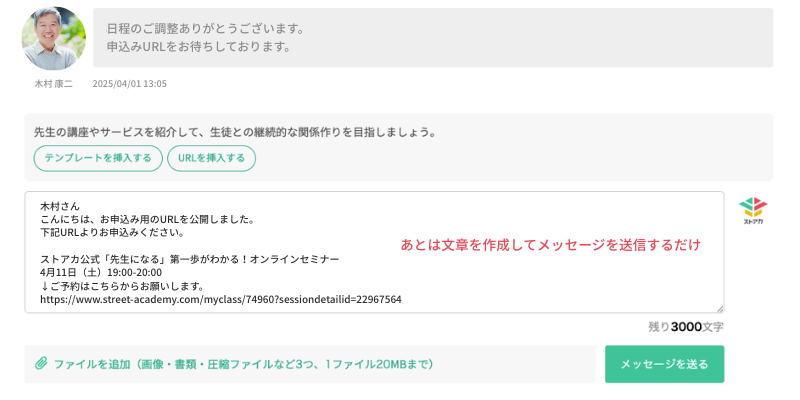800x400 pixels.
Task: Click the ストアカ logo icon beside the message box
Action: coord(753,211)
